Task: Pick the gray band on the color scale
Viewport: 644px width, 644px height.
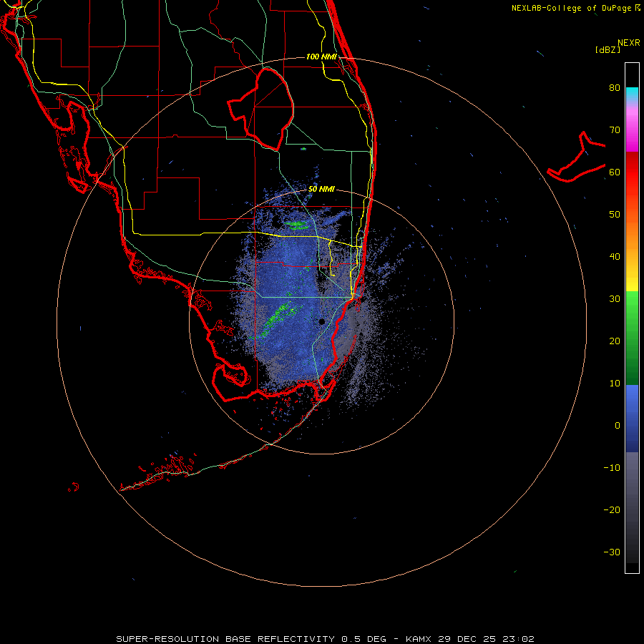Action: [632, 507]
